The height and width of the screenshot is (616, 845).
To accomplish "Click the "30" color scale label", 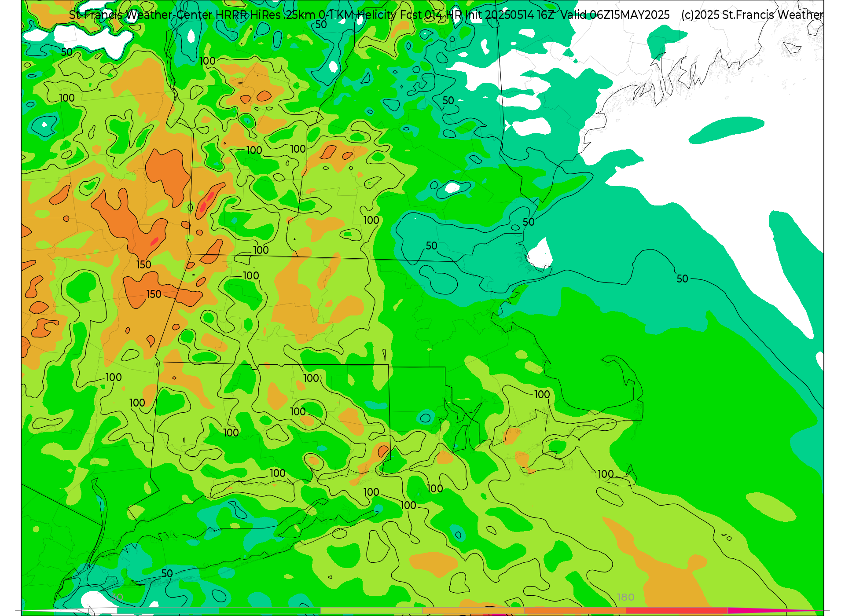I will (117, 597).
